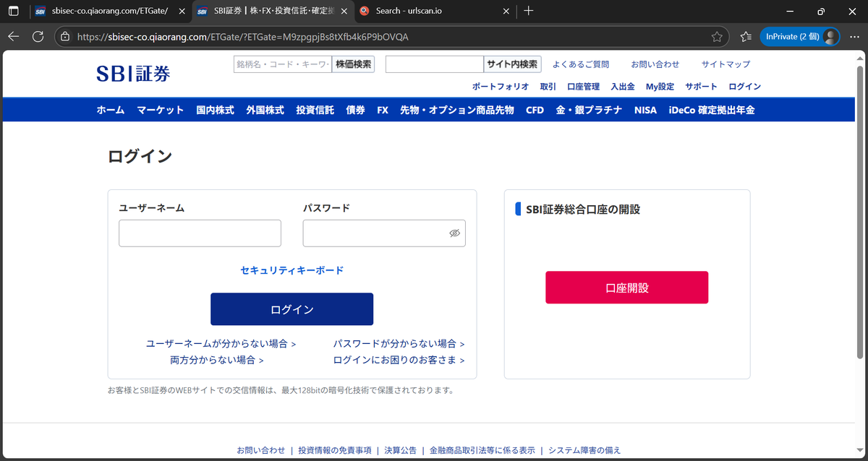
Task: Open ポートフォリオ in the header
Action: click(501, 87)
